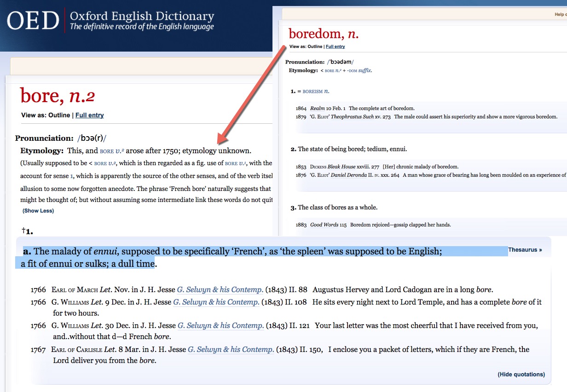
Task: Select "Outline" view in the boredom window
Action: tap(315, 46)
